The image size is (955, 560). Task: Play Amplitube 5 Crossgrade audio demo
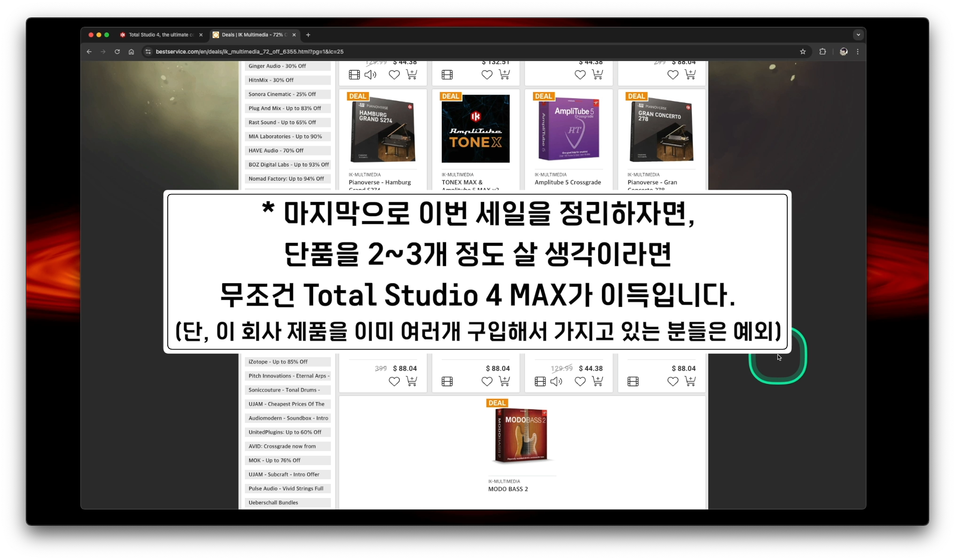(x=556, y=381)
